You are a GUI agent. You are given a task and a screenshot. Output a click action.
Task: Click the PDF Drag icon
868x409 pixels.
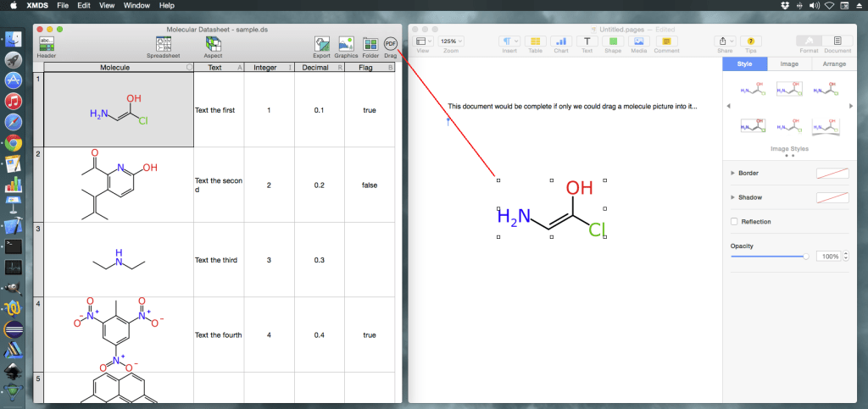click(391, 43)
